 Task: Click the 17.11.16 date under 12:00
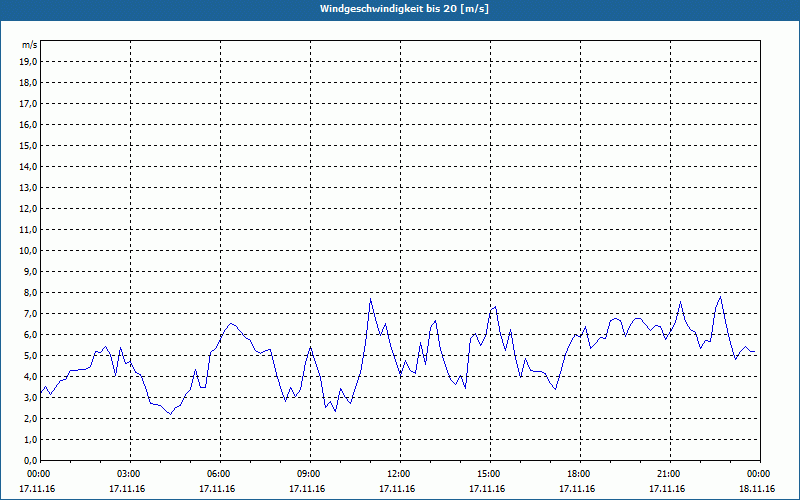tap(397, 489)
